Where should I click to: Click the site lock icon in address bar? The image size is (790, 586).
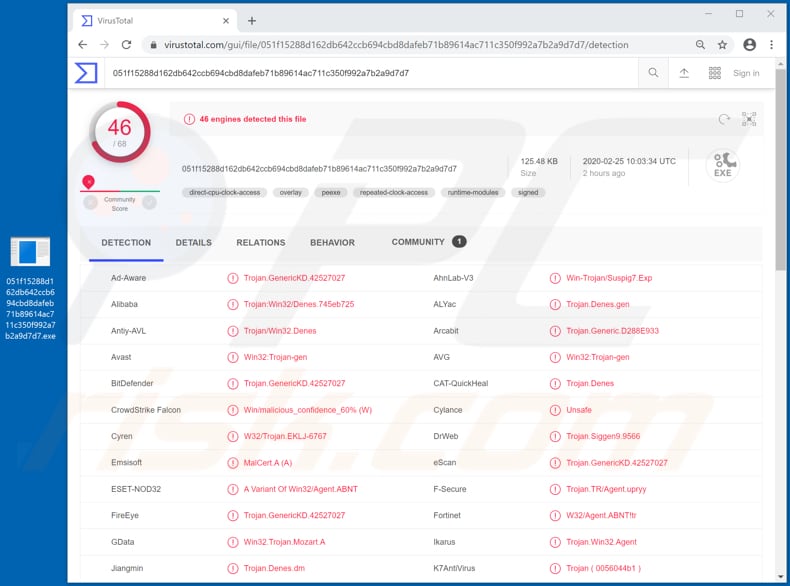coord(153,45)
